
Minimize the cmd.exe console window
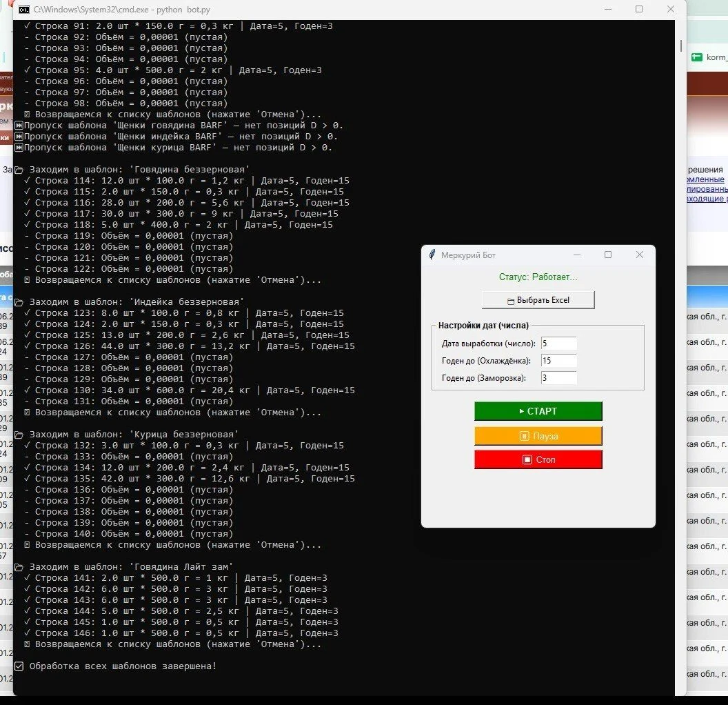tap(608, 9)
